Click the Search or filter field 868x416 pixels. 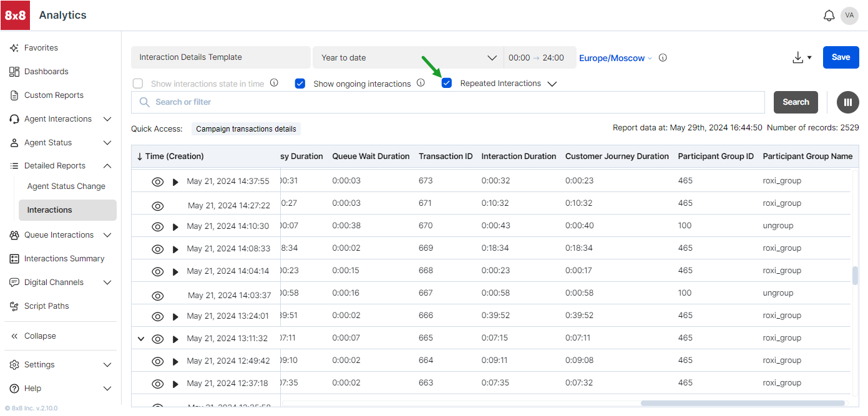point(447,102)
